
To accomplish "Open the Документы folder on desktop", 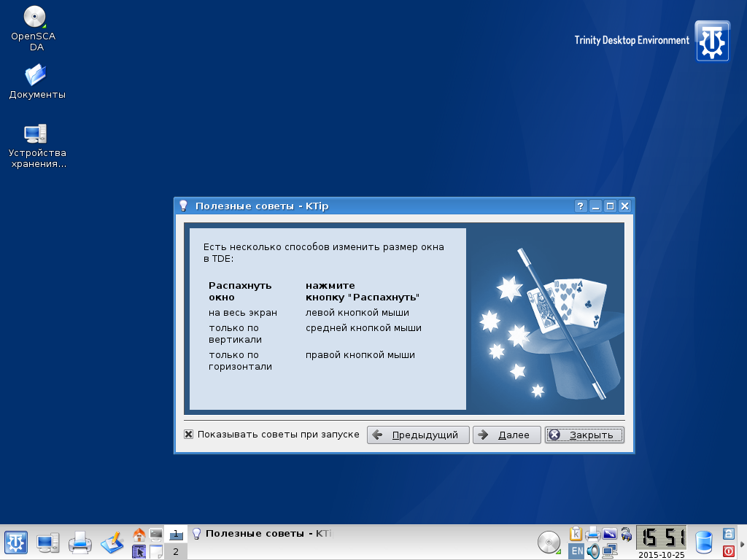I will 35,75.
